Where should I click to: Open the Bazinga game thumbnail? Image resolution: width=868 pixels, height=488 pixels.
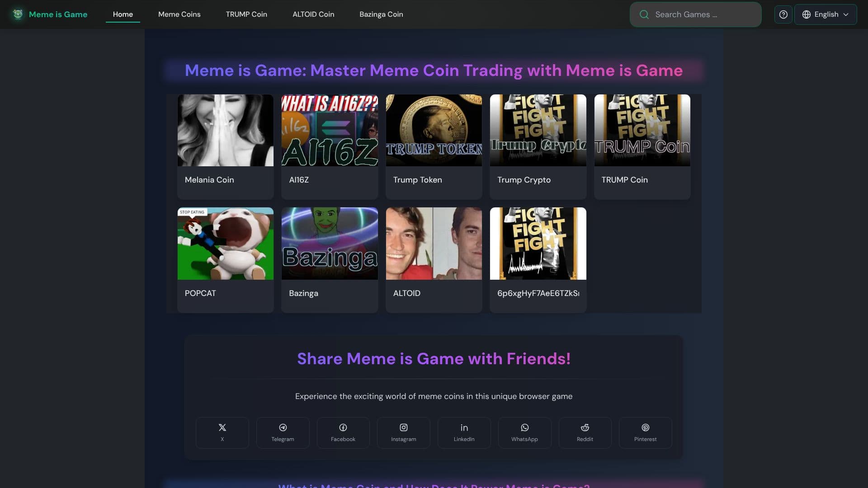(x=330, y=244)
